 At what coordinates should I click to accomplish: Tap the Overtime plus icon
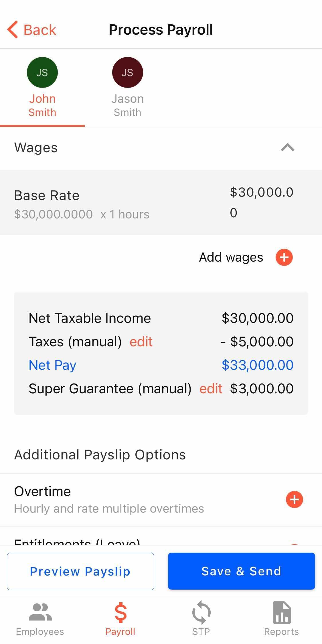pyautogui.click(x=294, y=499)
